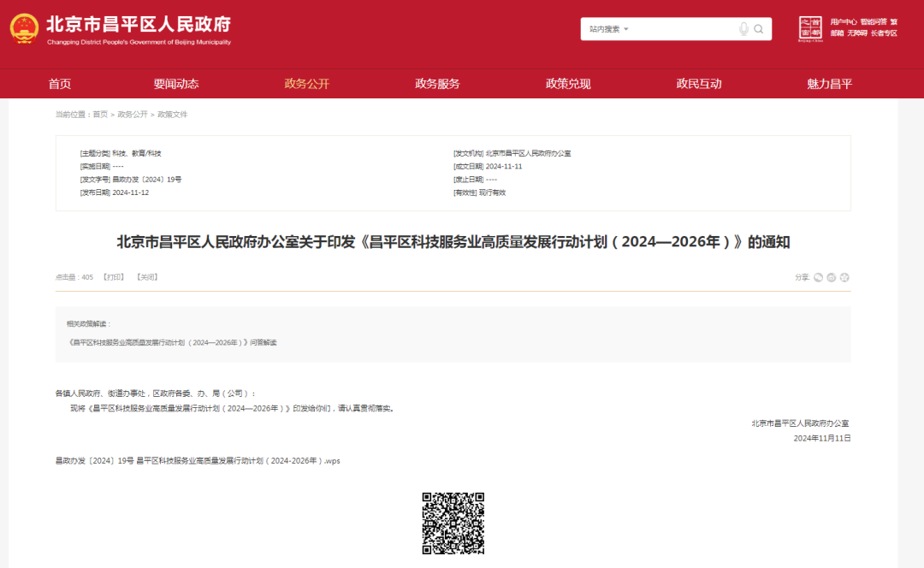Open the 问答解读 related policy link
This screenshot has width=924, height=568.
[x=172, y=342]
